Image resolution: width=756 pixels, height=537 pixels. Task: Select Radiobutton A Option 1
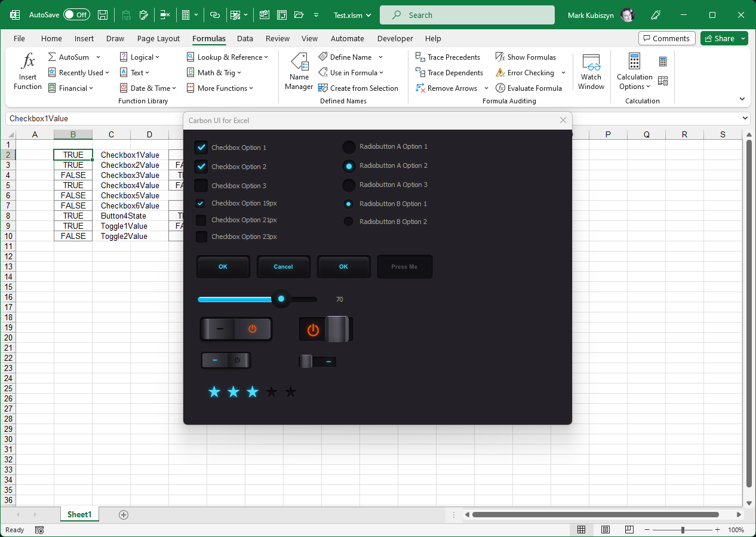point(349,147)
